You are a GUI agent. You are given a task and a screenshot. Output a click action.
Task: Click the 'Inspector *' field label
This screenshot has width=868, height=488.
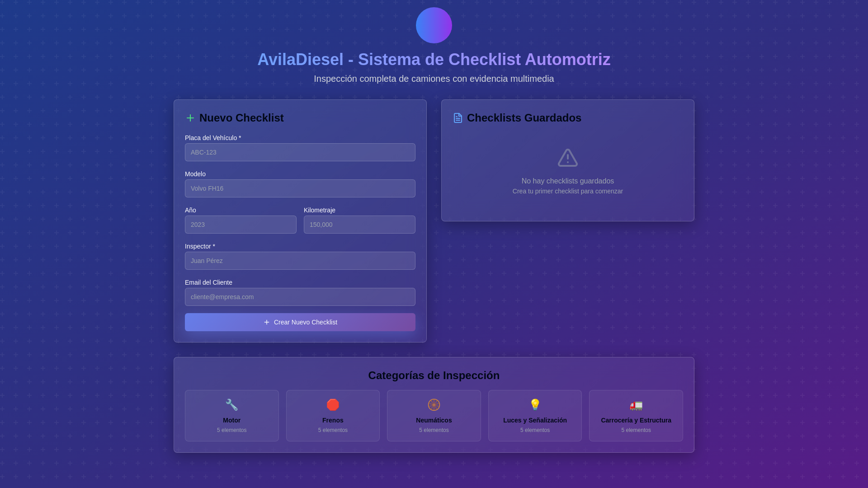pos(200,246)
